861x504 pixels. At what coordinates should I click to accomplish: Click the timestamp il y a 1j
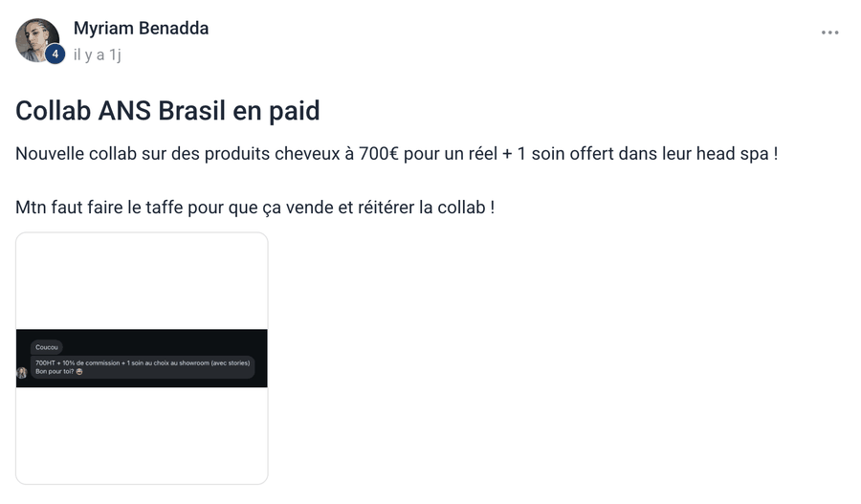(98, 55)
